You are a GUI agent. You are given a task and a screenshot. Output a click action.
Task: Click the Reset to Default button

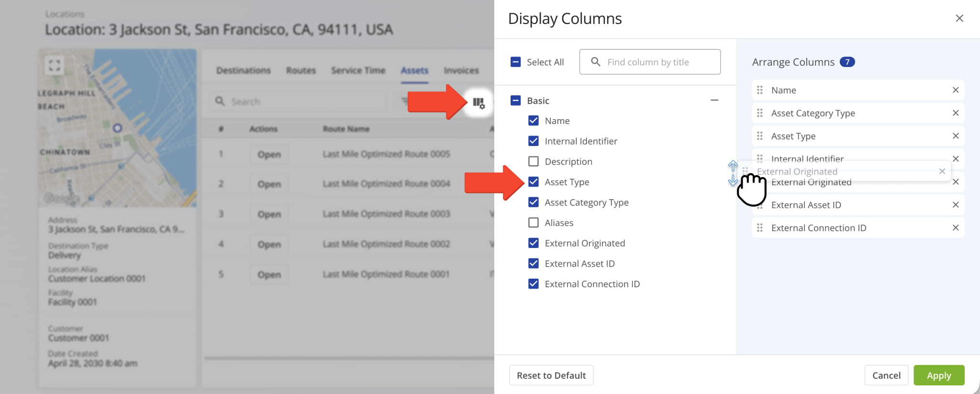click(x=551, y=375)
